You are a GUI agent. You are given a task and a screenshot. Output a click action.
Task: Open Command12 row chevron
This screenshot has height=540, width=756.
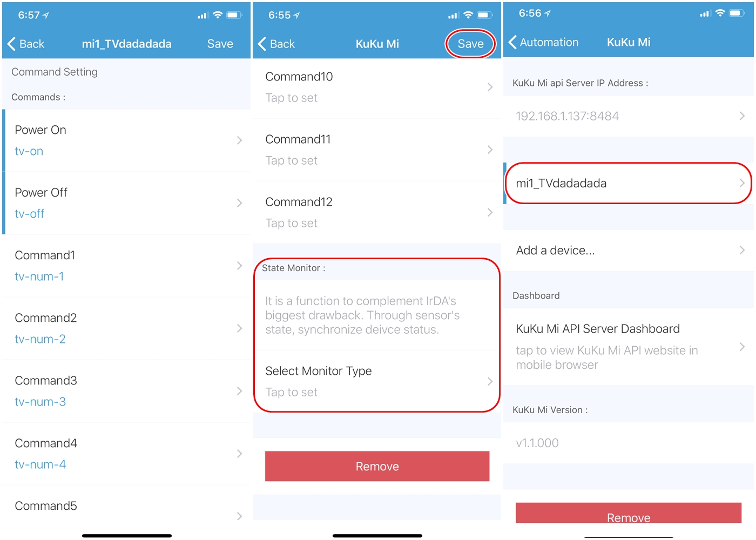click(490, 212)
